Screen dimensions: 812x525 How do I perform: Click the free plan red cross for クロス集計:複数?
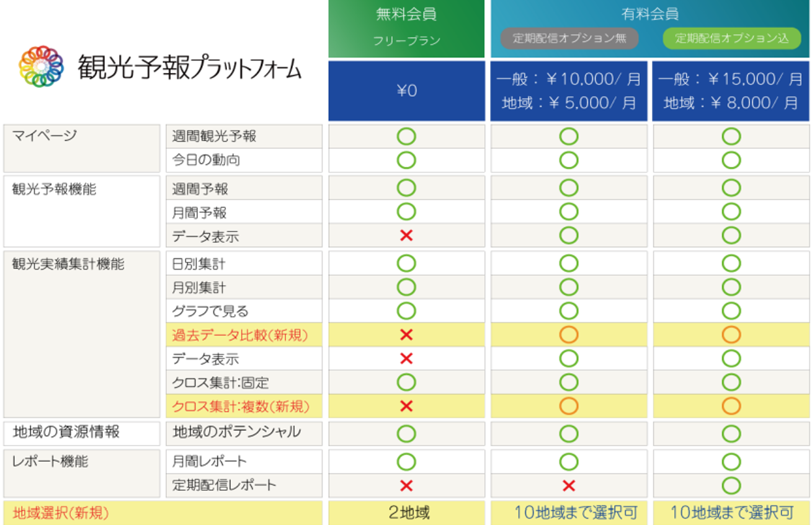click(406, 407)
